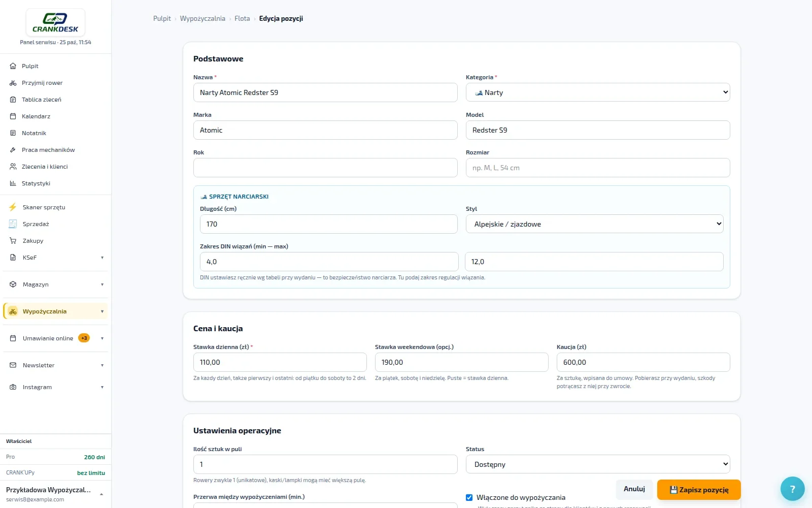Click the Anuluj button
Screen dimensions: 812x508
[634, 489]
